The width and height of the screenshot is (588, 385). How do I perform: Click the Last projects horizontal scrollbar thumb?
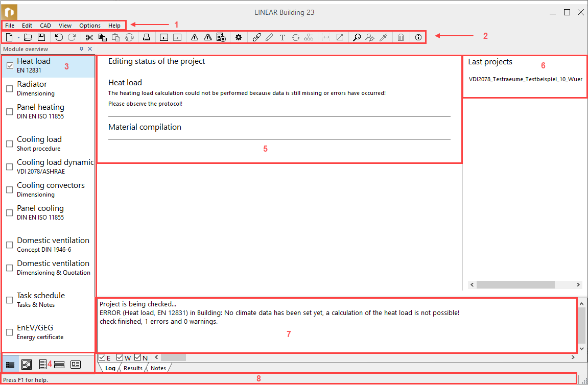[515, 285]
